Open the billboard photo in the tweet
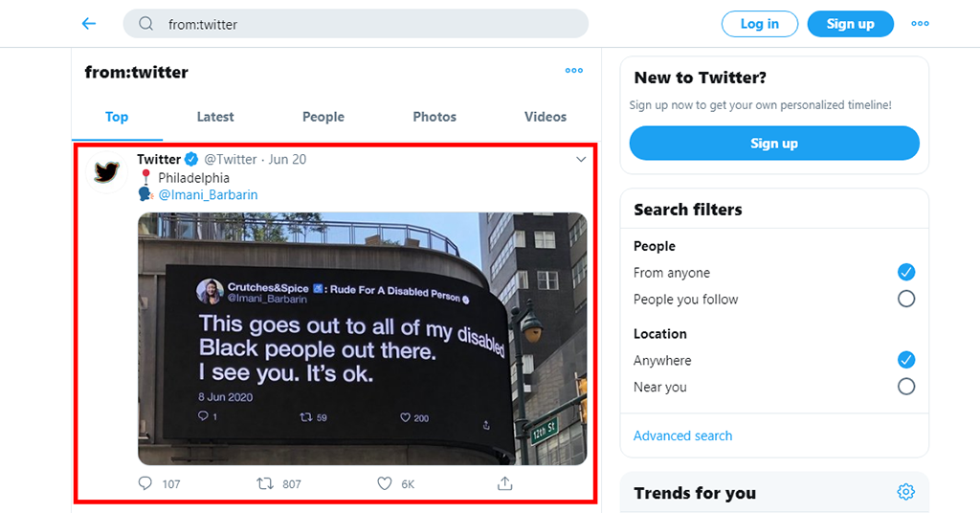The width and height of the screenshot is (980, 513). 362,339
